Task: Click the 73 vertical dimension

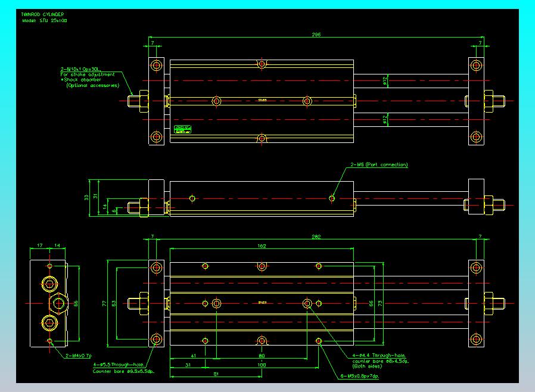Action: pyautogui.click(x=380, y=303)
